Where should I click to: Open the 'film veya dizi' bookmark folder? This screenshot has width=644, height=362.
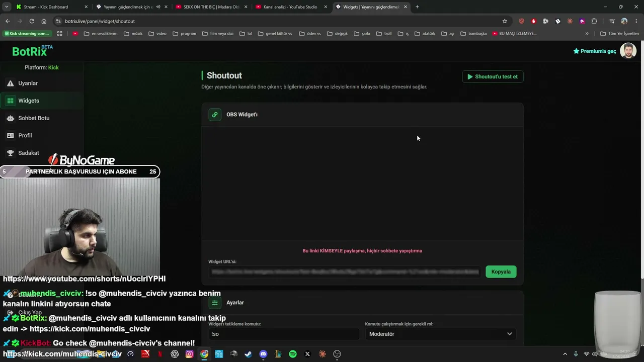click(218, 34)
